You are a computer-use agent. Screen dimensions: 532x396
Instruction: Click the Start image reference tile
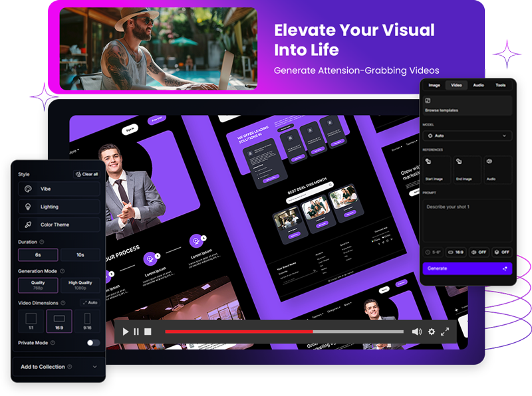tap(434, 169)
